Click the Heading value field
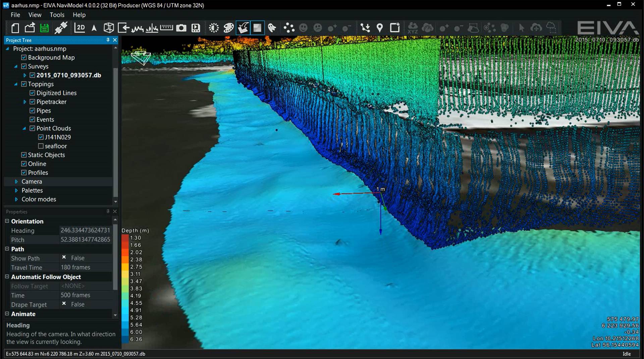The image size is (644, 359). (85, 230)
